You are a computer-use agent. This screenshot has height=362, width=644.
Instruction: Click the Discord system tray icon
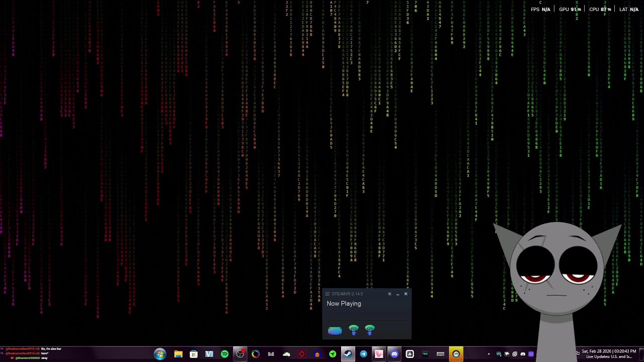point(523,354)
